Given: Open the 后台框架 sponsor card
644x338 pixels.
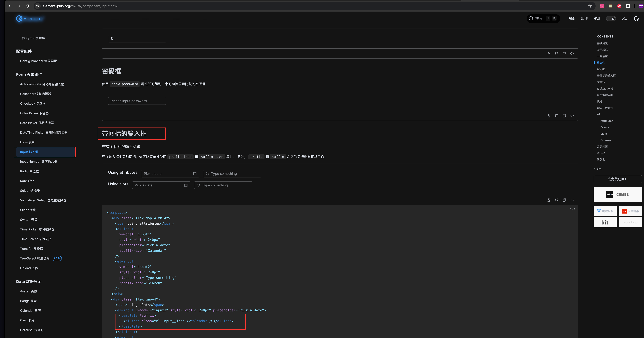Looking at the screenshot, I should click(x=630, y=211).
